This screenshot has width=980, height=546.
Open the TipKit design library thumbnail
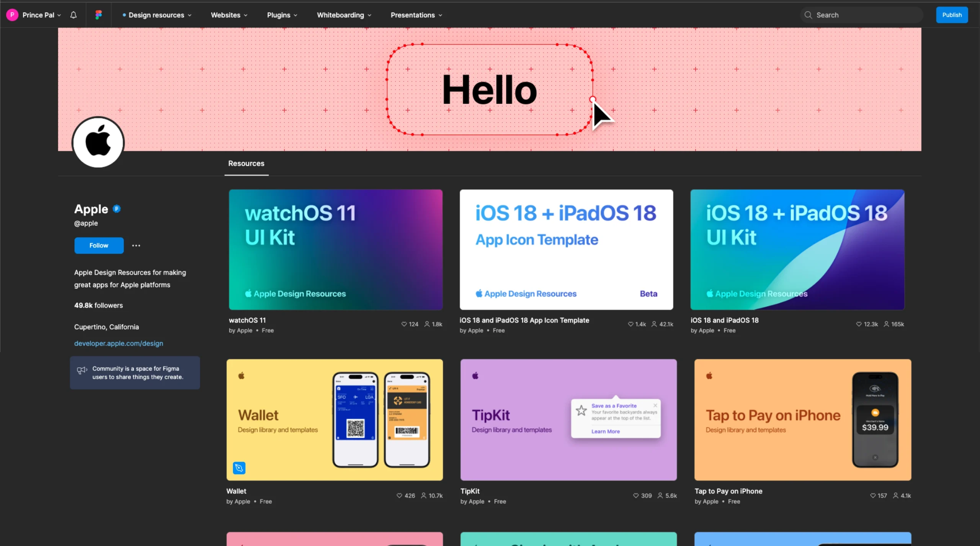pyautogui.click(x=568, y=419)
